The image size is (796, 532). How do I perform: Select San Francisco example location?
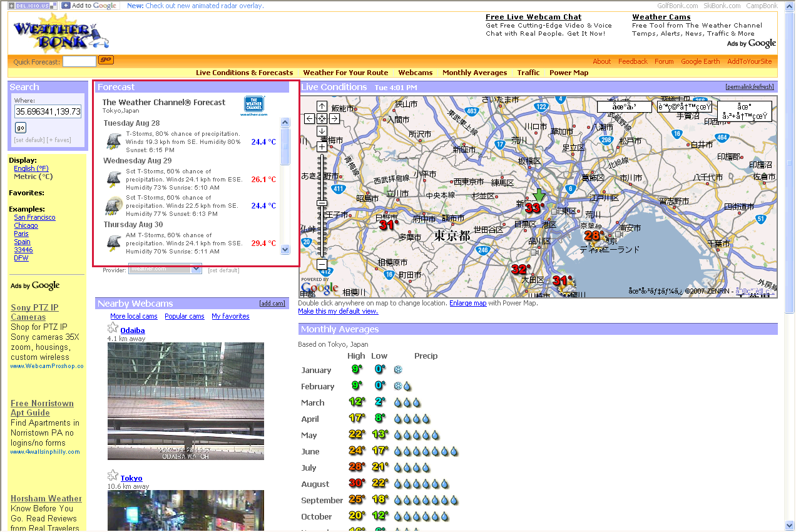coord(34,217)
